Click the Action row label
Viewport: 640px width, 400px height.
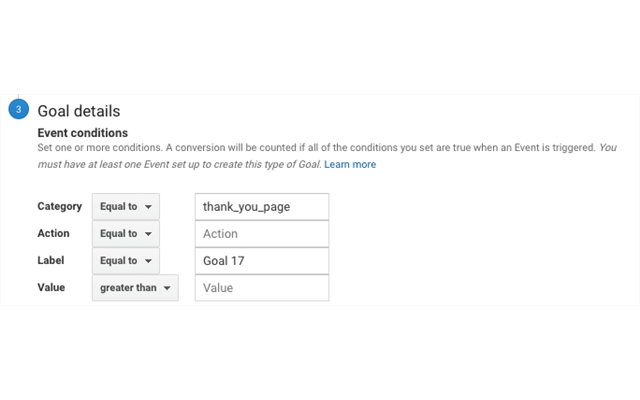[53, 234]
